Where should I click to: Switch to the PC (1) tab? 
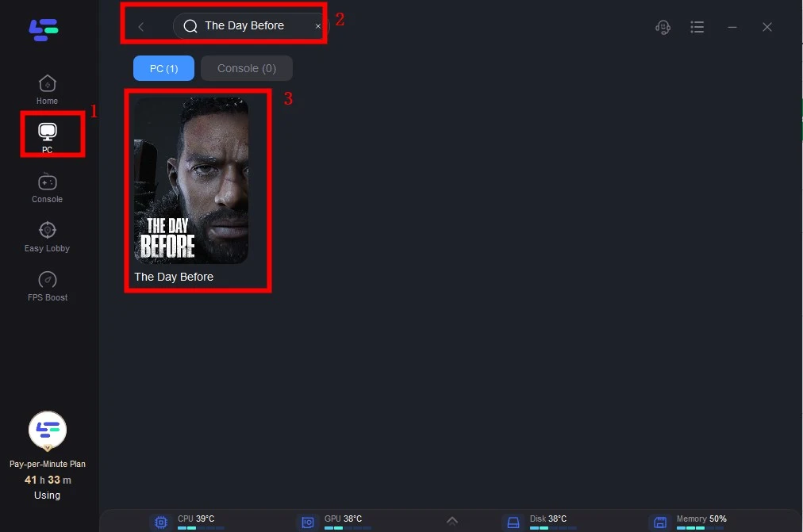(x=163, y=68)
